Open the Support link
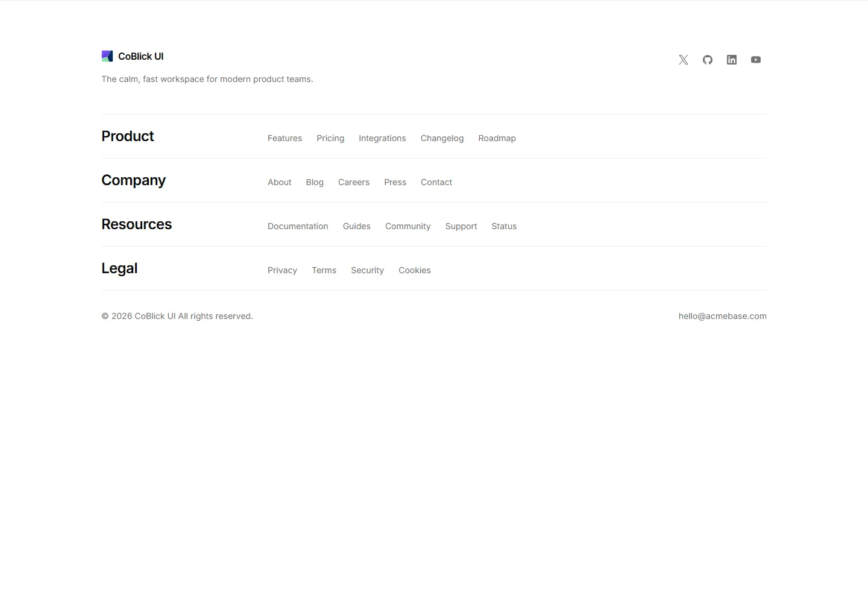The width and height of the screenshot is (868, 603). (461, 226)
